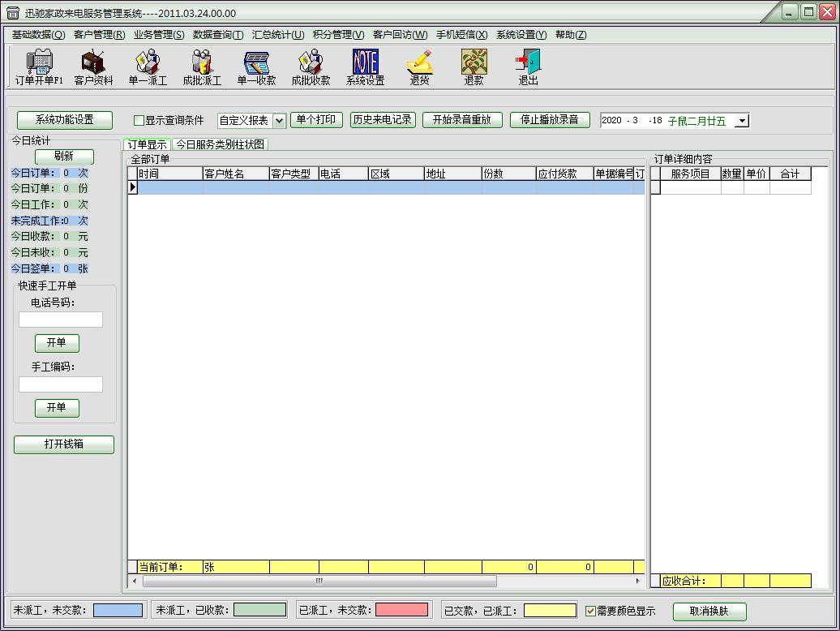
Task: Open 积分管理(V) menu
Action: point(339,35)
